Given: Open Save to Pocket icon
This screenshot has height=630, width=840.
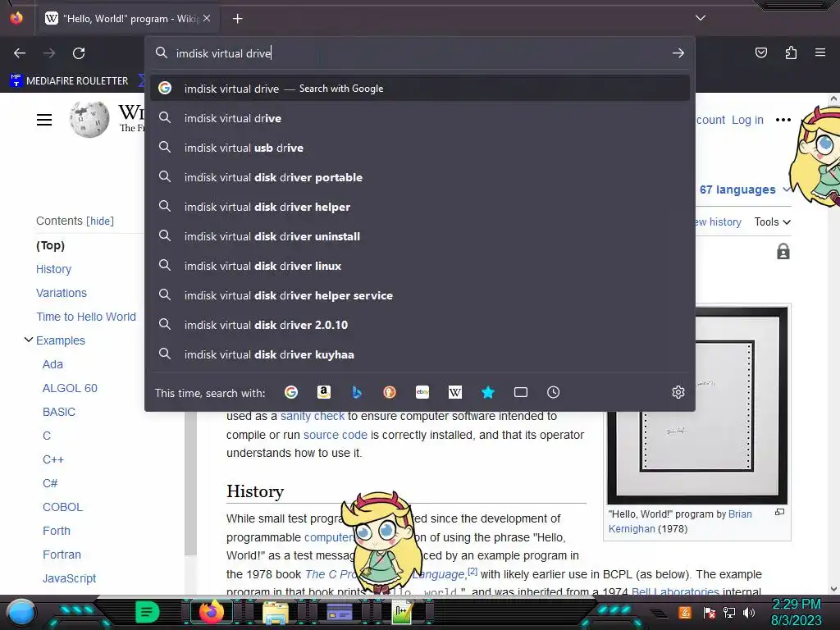Looking at the screenshot, I should [761, 52].
